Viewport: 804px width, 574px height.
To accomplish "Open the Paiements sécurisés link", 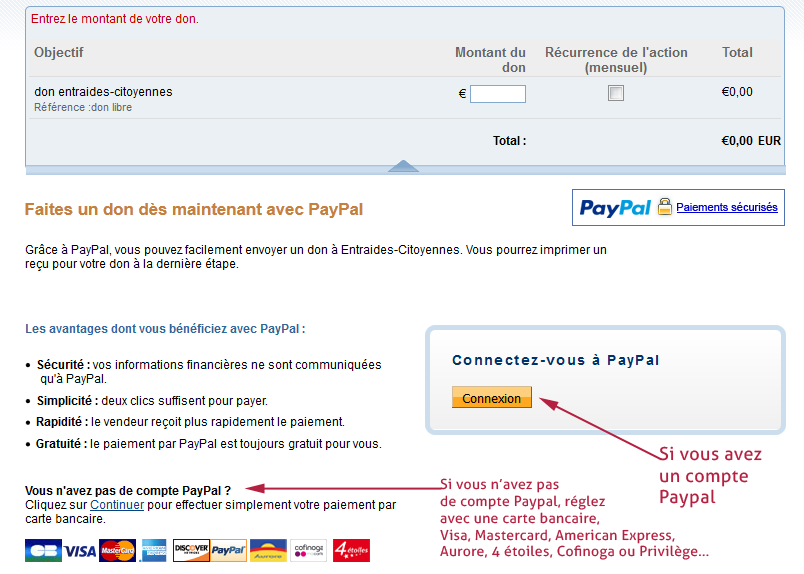I will click(x=727, y=207).
